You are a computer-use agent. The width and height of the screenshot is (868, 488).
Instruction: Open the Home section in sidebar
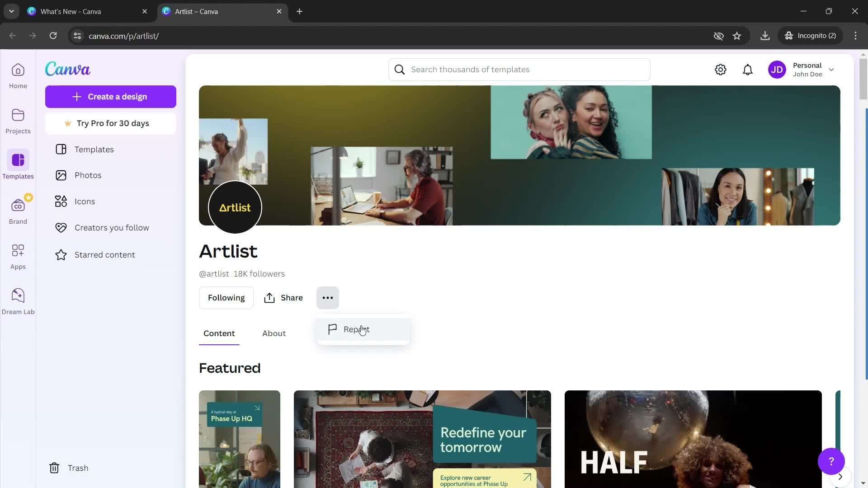click(18, 76)
